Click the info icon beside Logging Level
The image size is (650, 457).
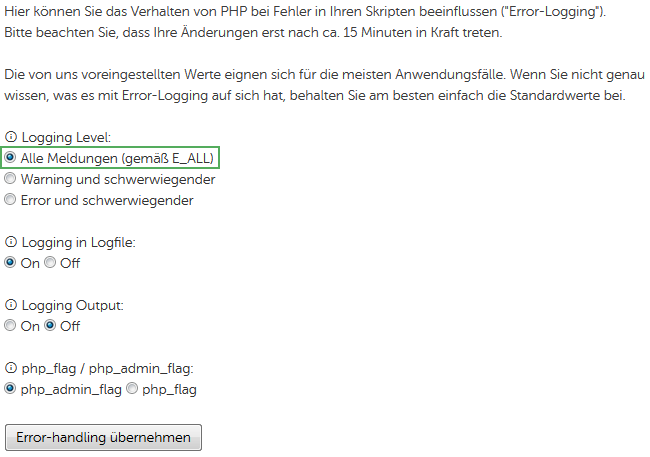click(x=11, y=136)
